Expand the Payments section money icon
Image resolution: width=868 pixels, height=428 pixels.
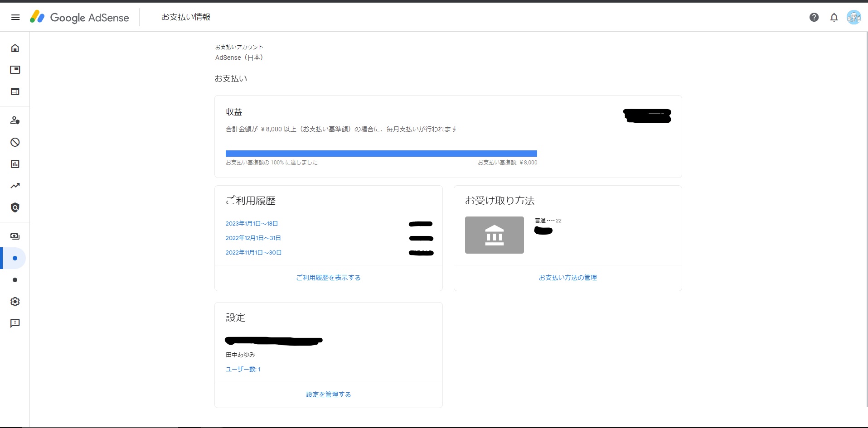pos(15,236)
